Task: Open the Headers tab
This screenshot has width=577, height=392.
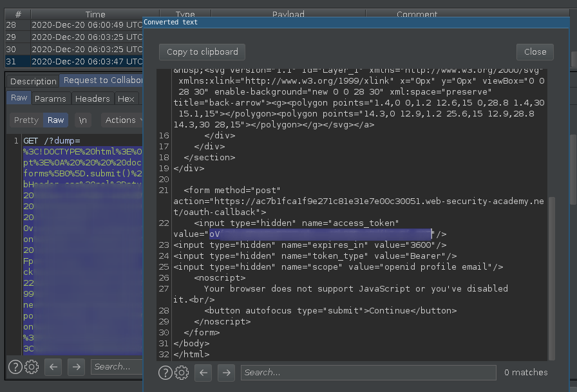Action: click(x=92, y=98)
